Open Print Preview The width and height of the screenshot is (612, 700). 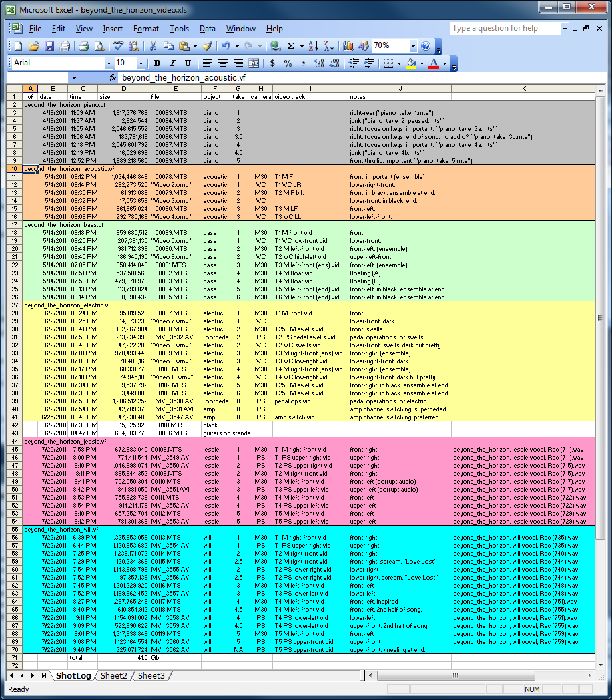pyautogui.click(x=99, y=46)
